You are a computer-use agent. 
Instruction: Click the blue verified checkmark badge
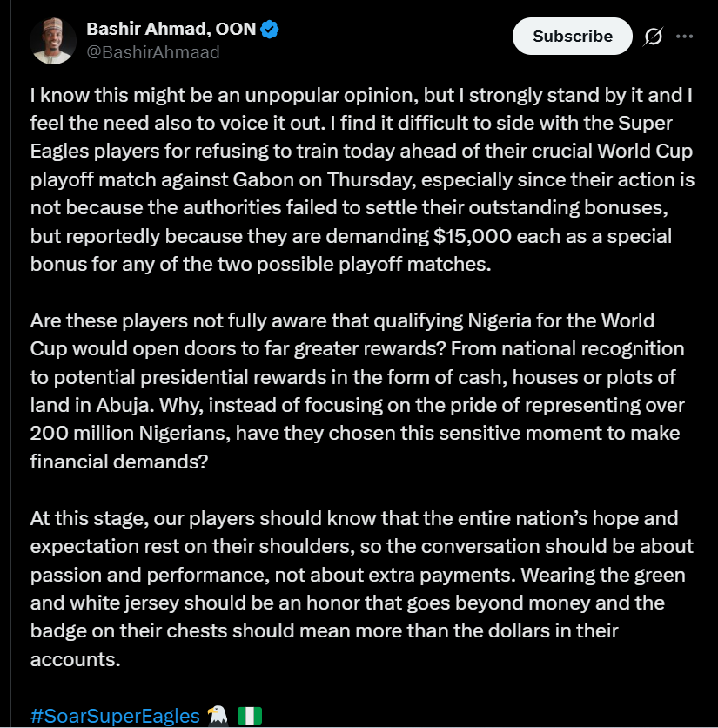271,29
